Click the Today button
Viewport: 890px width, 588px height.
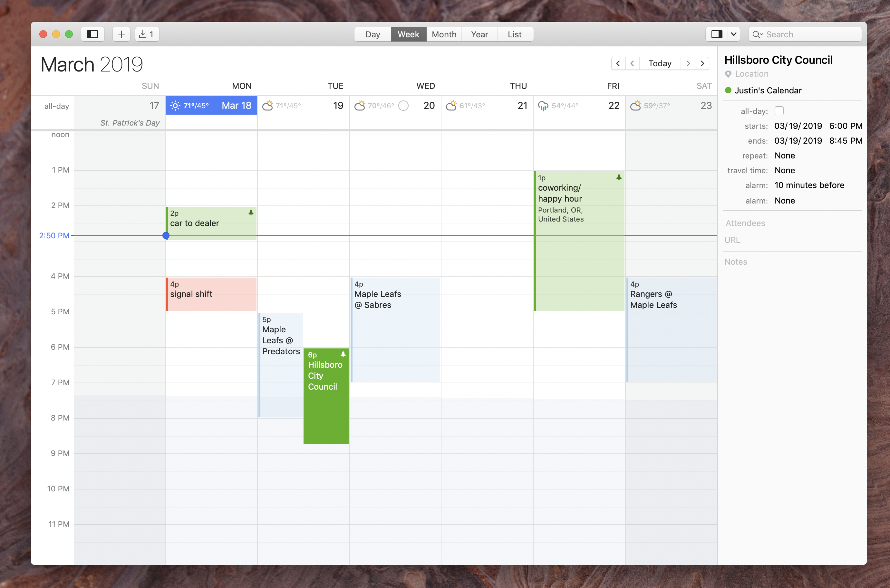[x=660, y=63]
